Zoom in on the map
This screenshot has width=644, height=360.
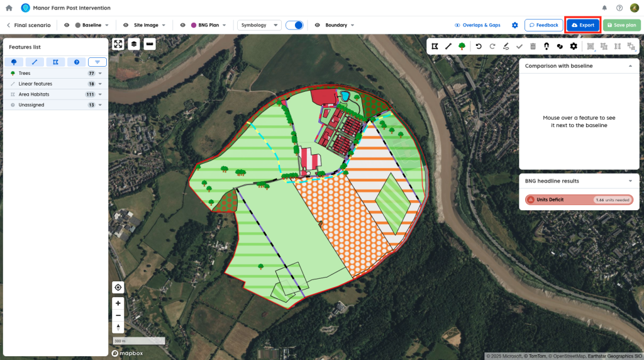tap(118, 303)
